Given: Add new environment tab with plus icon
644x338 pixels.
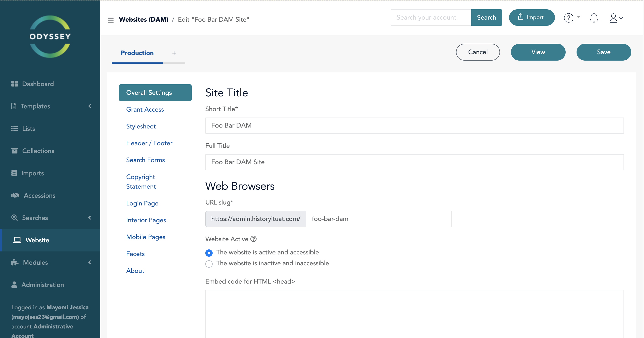Looking at the screenshot, I should coord(174,53).
